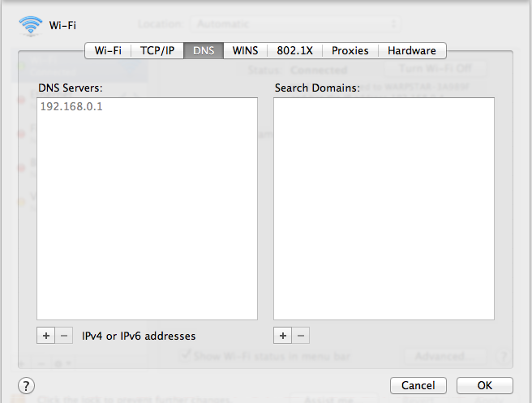Add a new DNS server with plus
Screen dimensions: 532x403
pos(45,336)
